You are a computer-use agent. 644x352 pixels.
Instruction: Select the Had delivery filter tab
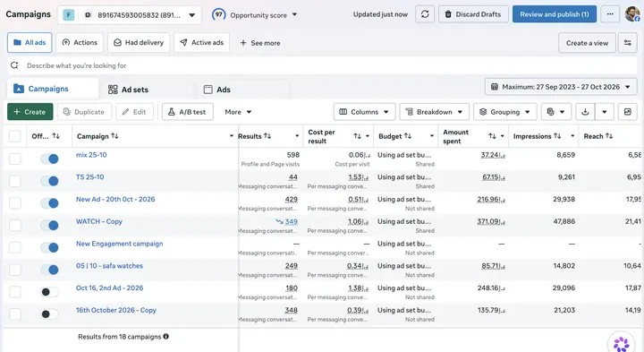tap(139, 43)
